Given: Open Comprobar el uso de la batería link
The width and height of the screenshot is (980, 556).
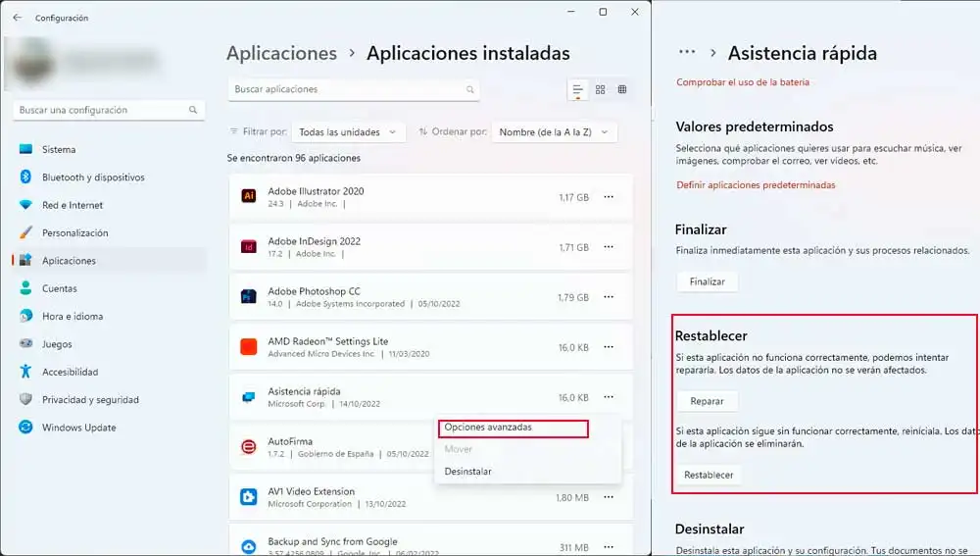Looking at the screenshot, I should [743, 82].
